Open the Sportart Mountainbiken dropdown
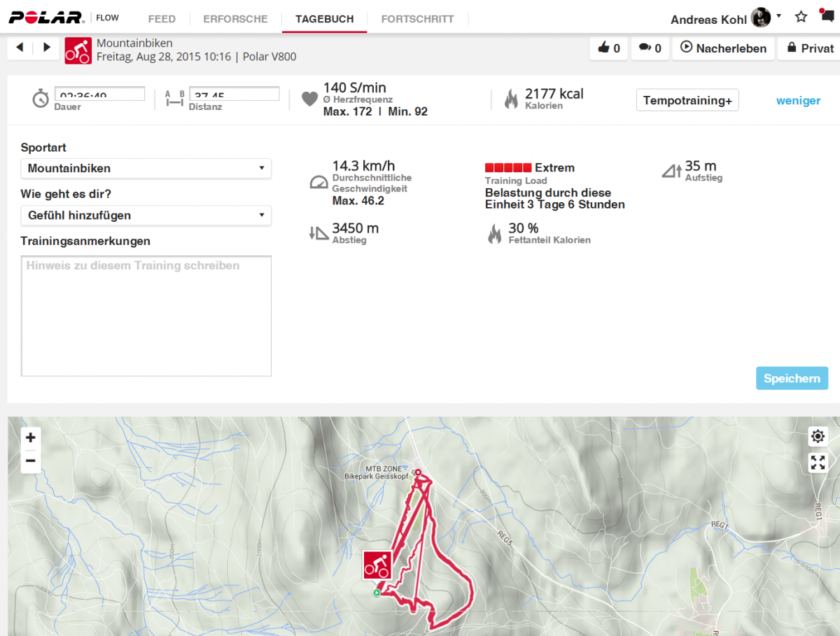 point(146,169)
